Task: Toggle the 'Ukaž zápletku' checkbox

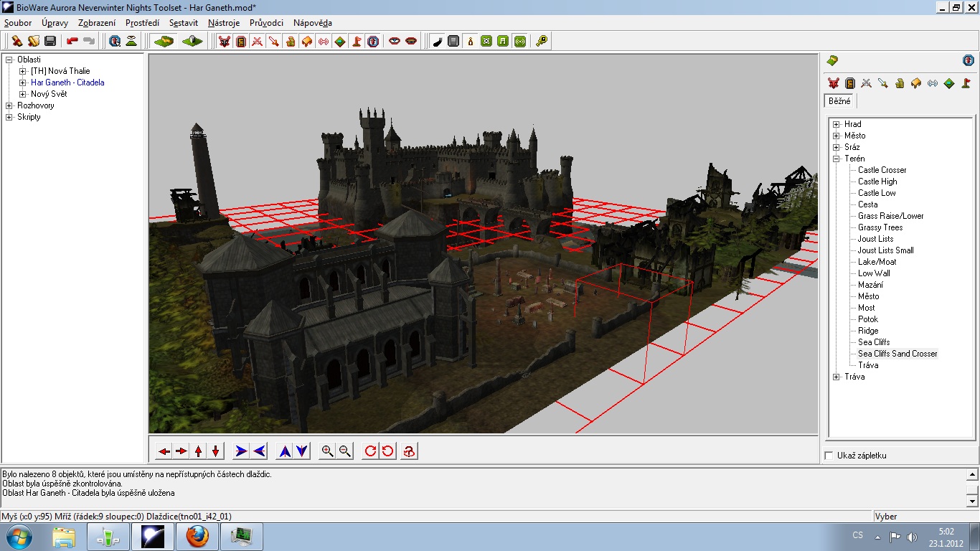Action: coord(829,456)
